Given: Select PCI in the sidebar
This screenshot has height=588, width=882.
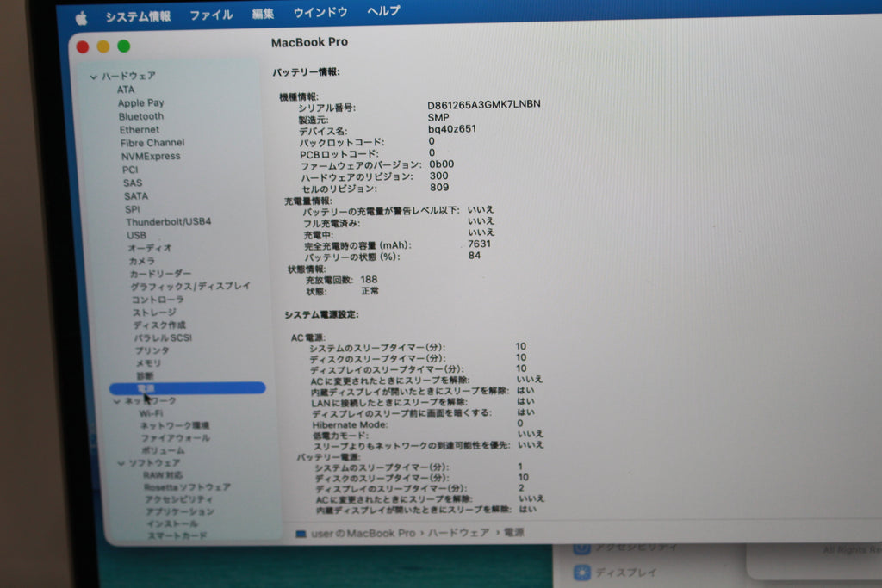Looking at the screenshot, I should pos(130,170).
